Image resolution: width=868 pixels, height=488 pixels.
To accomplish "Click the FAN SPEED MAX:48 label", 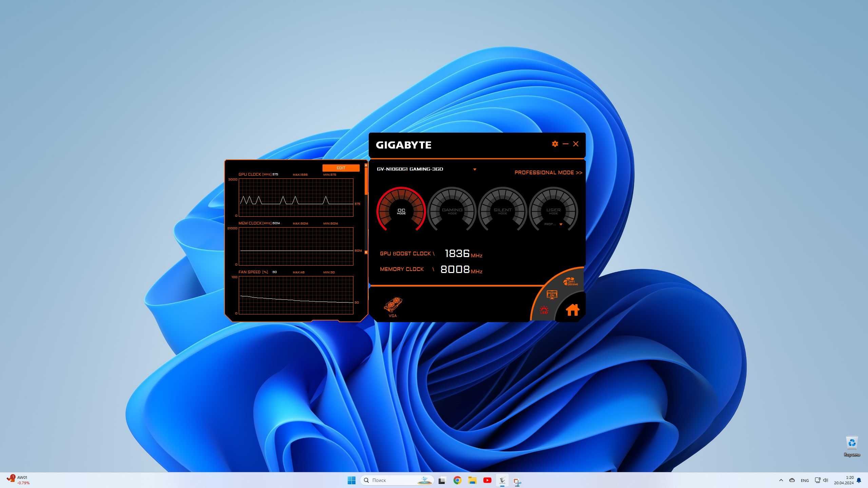I will [x=298, y=272].
